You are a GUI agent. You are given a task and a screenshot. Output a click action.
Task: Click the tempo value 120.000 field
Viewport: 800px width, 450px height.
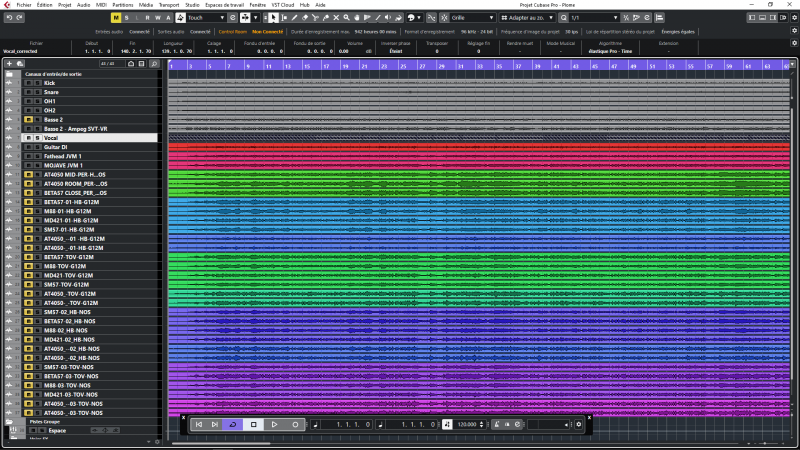tap(466, 424)
